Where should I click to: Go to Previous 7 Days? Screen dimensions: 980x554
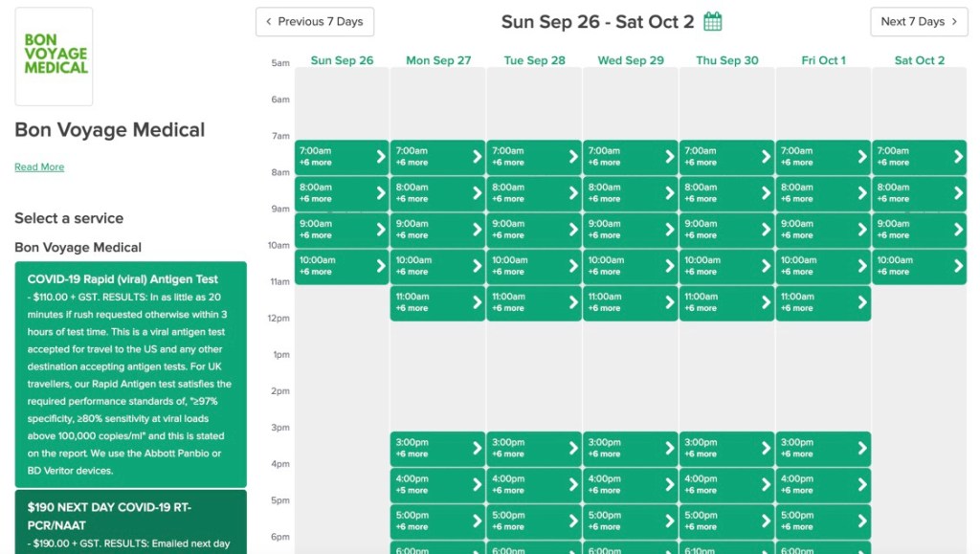(x=315, y=22)
